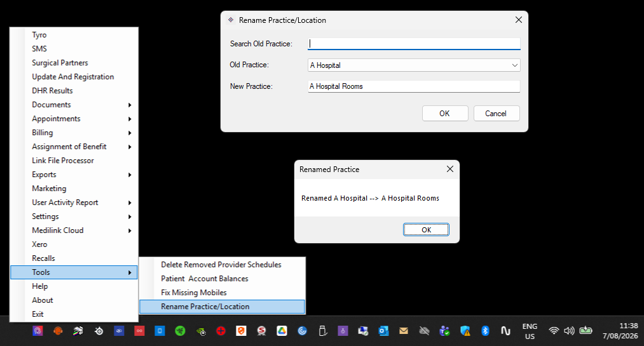644x346 pixels.
Task: Select Delete Removed Provider Schedules
Action: (x=223, y=264)
